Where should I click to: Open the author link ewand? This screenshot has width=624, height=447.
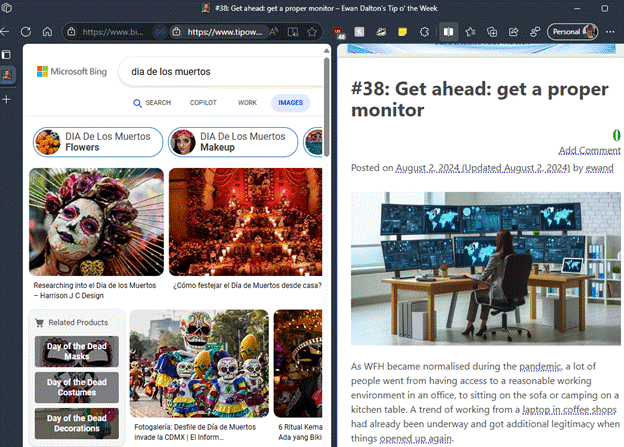[x=599, y=168]
